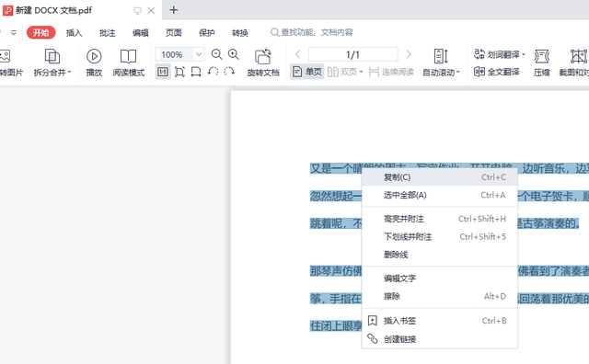The width and height of the screenshot is (589, 364).
Task: Choose 删除线 from context menu
Action: pyautogui.click(x=440, y=255)
